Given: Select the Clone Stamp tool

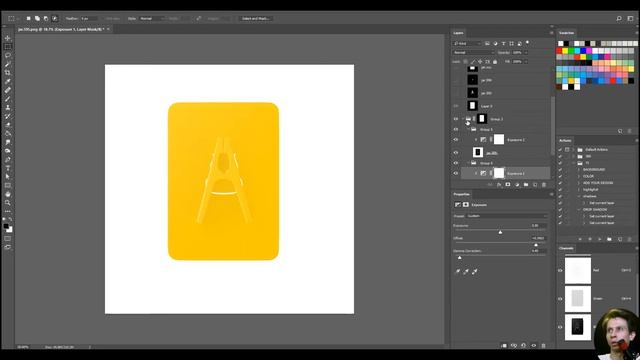Looking at the screenshot, I should [x=7, y=107].
